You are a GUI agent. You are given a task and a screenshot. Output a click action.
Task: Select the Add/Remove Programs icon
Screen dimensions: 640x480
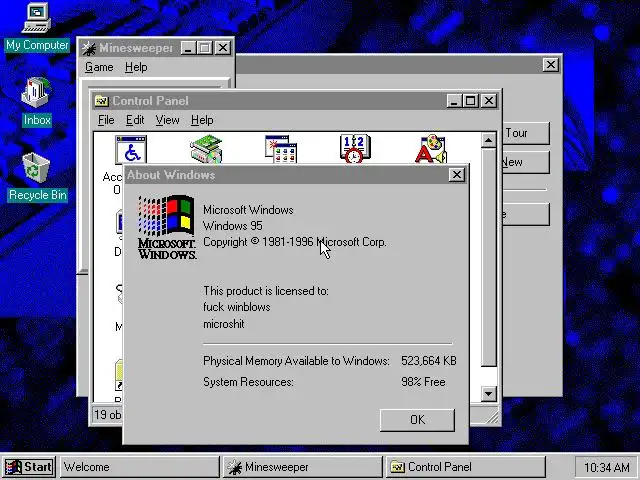click(x=281, y=150)
